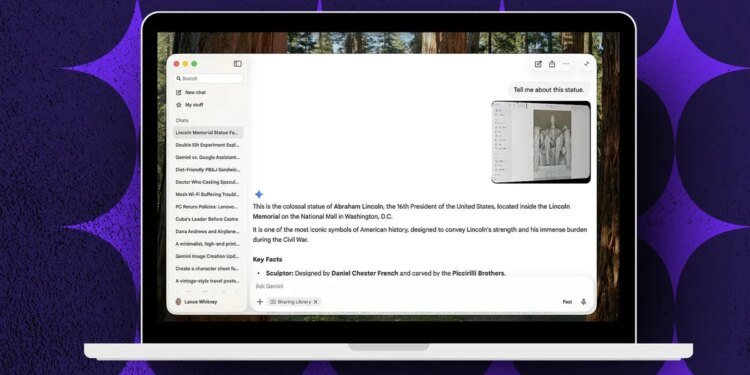Click the New chat pencil icon in the sidebar
750x375 pixels.
point(178,92)
